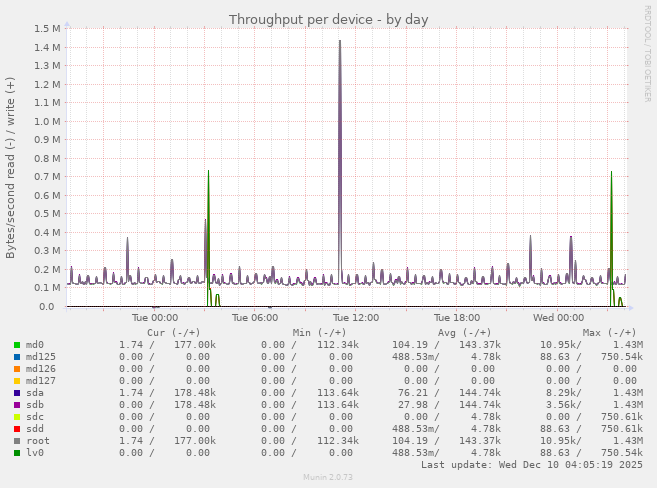Click the '0.5 M' y-axis label
Image resolution: width=657 pixels, height=488 pixels.
(47, 214)
